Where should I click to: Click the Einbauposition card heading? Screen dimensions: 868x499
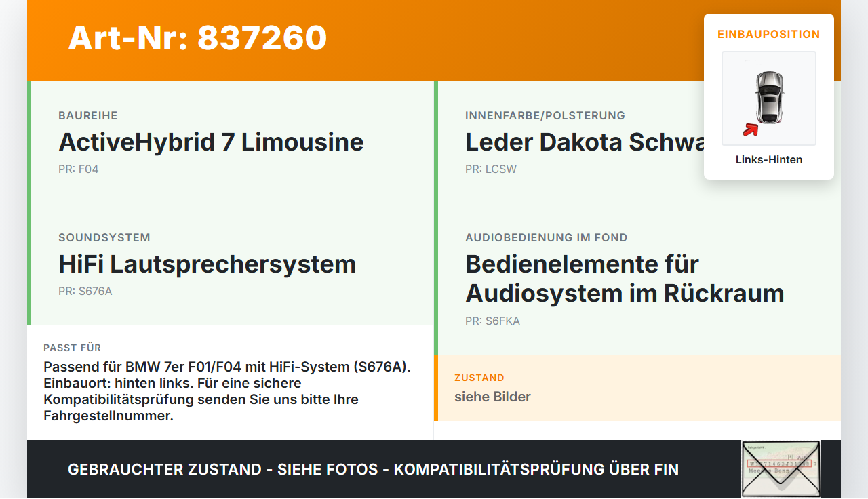(769, 34)
